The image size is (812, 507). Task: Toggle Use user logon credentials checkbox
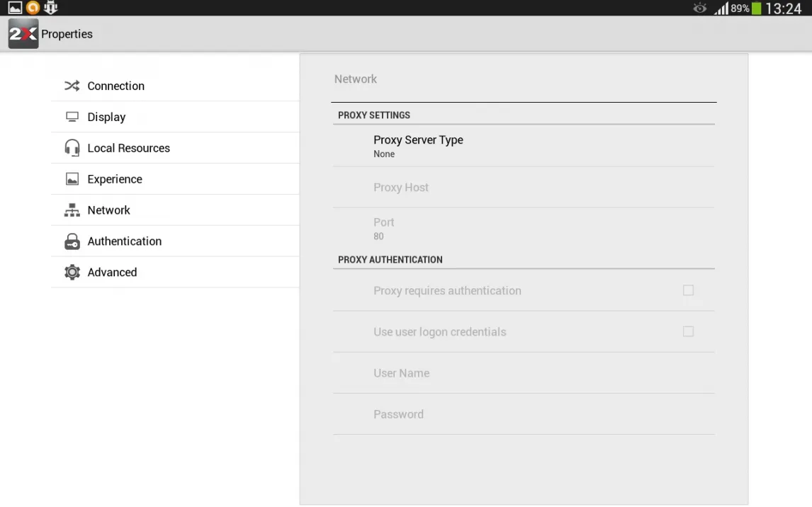[688, 331]
